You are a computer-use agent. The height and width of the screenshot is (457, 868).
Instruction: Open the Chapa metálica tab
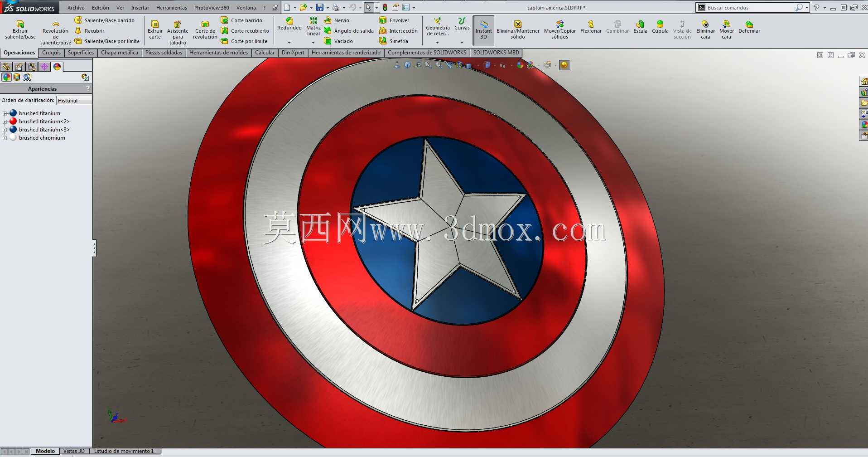(x=120, y=53)
